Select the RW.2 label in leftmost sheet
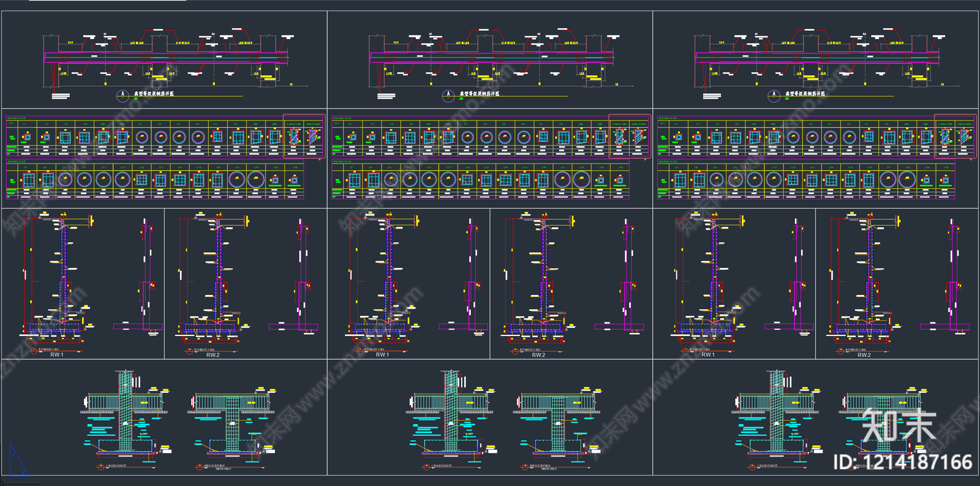Image resolution: width=980 pixels, height=486 pixels. tap(213, 355)
